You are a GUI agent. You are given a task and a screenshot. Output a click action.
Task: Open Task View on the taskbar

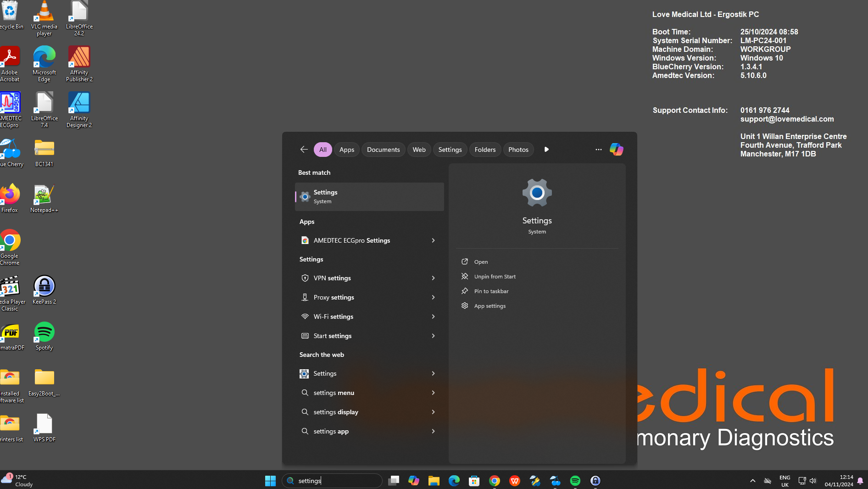(x=393, y=481)
